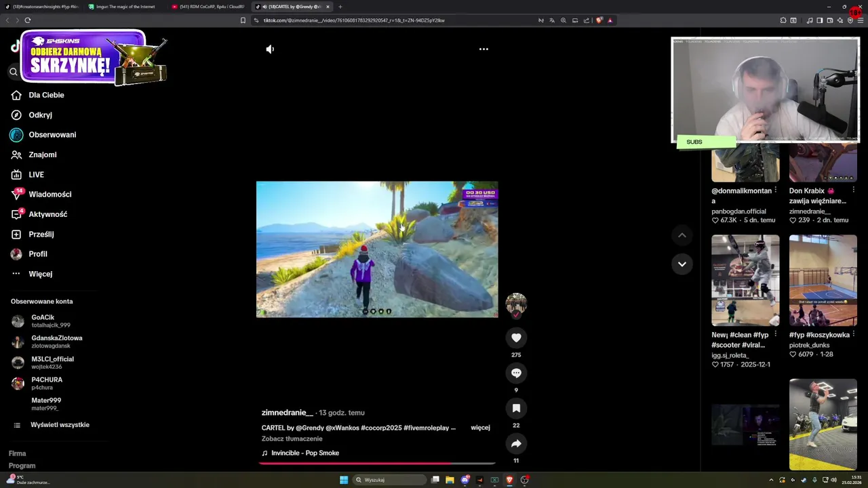
Task: Like the video showing 275 likes
Action: (516, 338)
